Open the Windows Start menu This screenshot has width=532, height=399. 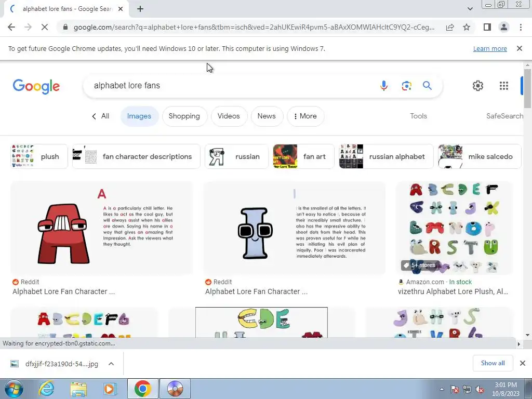(14, 389)
